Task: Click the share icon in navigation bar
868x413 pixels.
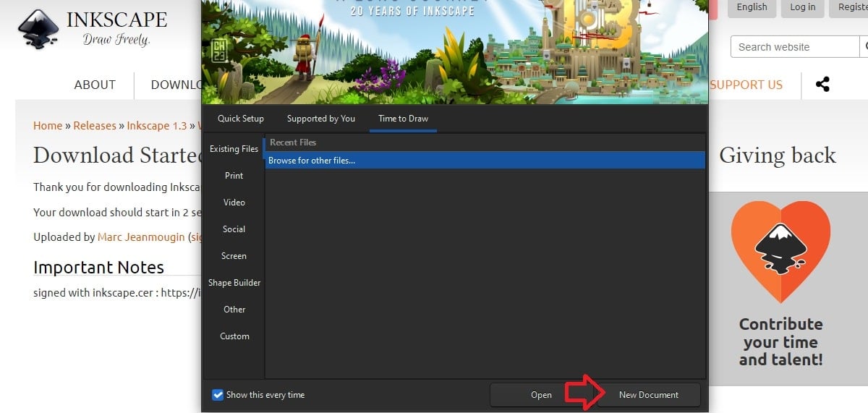Action: (x=822, y=84)
